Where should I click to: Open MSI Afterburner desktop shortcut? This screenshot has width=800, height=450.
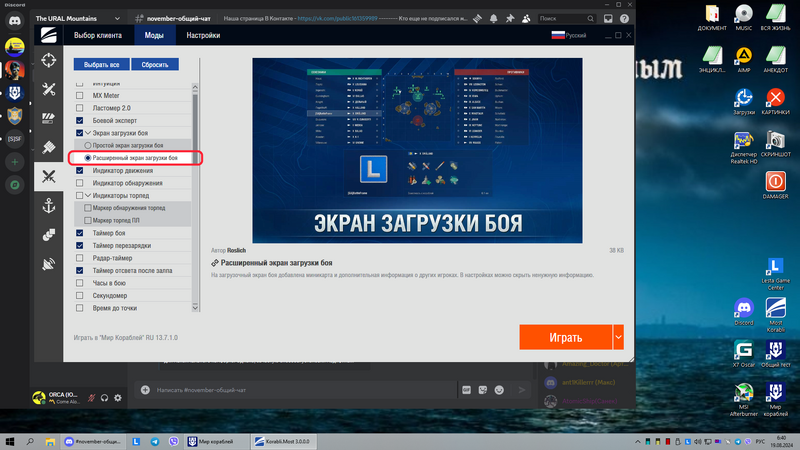(x=744, y=400)
